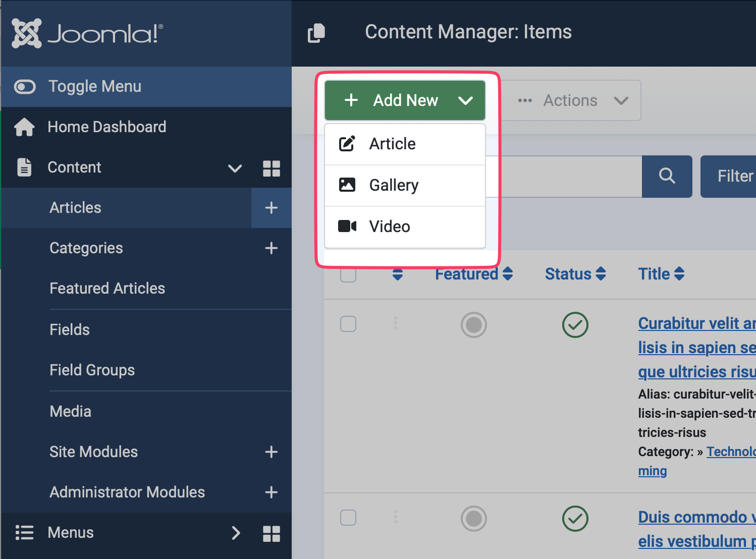The image size is (756, 559).
Task: Choose Gallery from the Add New menu
Action: (394, 185)
